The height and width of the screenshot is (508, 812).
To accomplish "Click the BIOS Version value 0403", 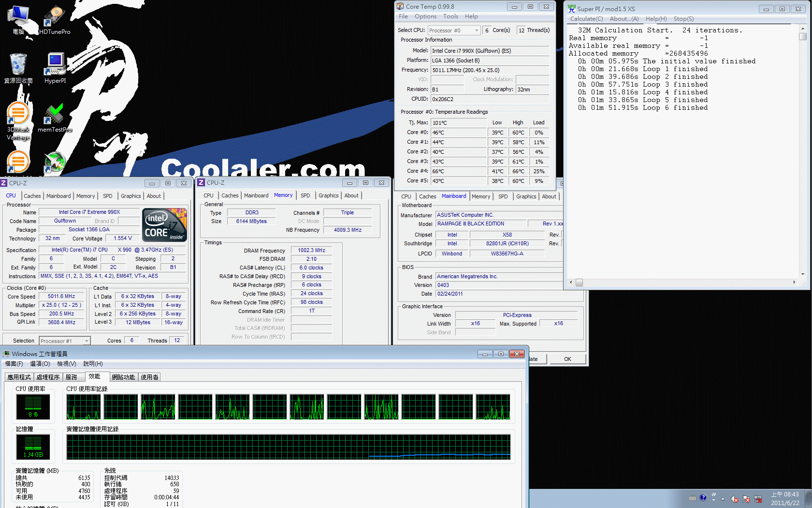I will pyautogui.click(x=499, y=285).
